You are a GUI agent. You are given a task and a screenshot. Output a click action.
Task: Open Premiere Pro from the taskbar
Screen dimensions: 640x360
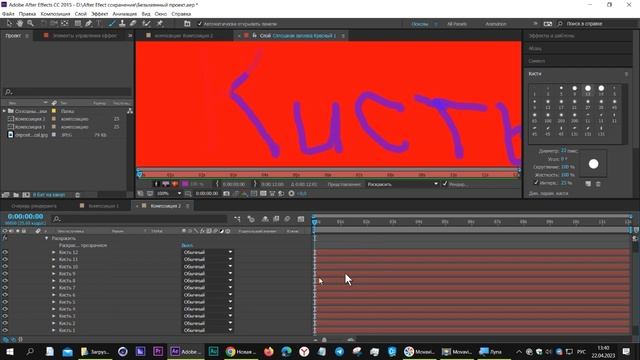[158, 351]
